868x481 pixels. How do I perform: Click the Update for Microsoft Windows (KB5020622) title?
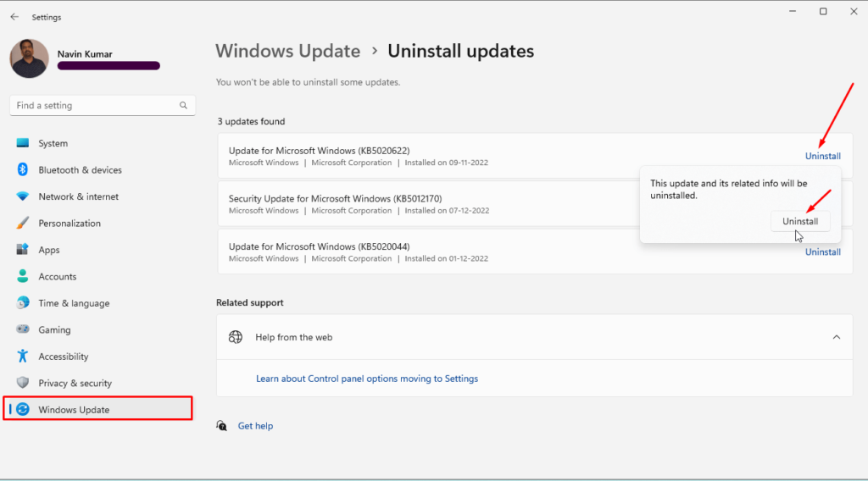pos(320,151)
